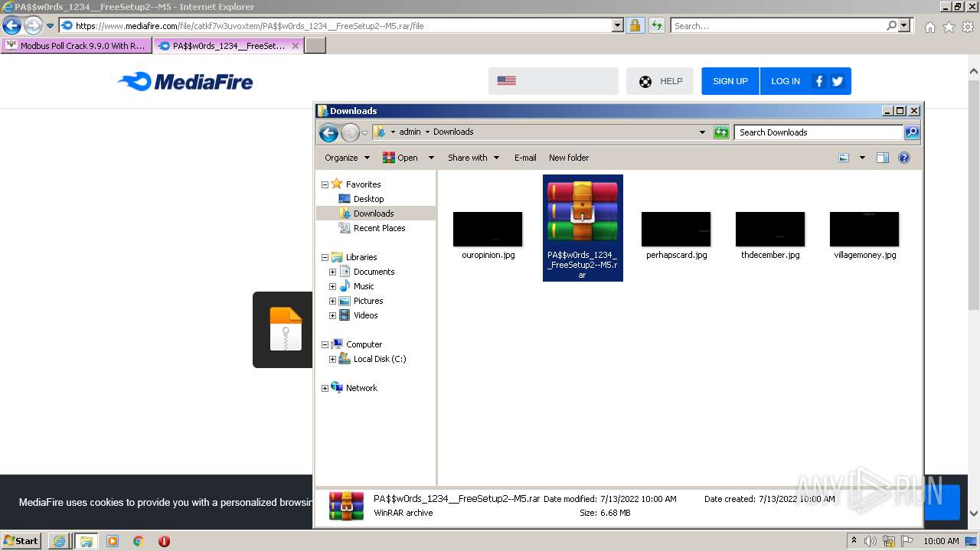Expand Videos library node
This screenshot has height=551, width=980.
332,315
